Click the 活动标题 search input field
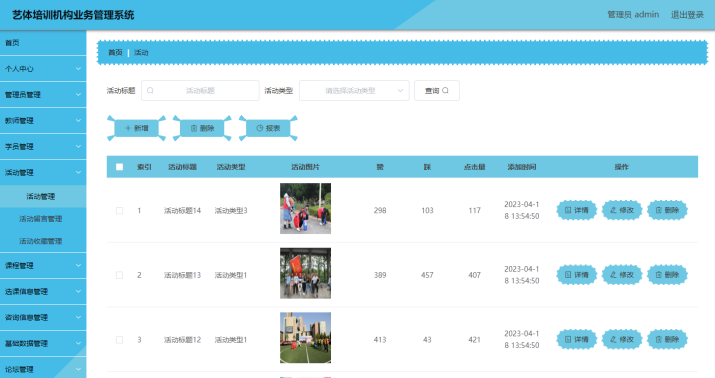Viewport: 715px width, 378px height. (x=200, y=91)
